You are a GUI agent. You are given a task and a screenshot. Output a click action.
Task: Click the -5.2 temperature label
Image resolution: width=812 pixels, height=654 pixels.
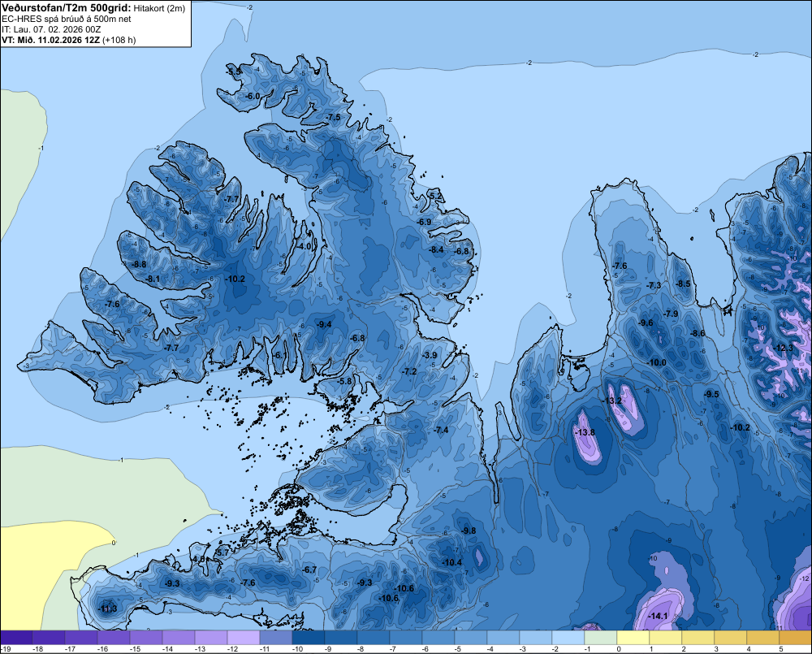436,196
